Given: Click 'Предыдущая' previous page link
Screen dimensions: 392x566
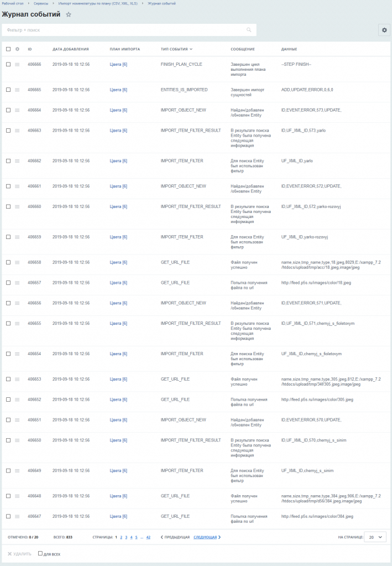Looking at the screenshot, I should tap(175, 537).
